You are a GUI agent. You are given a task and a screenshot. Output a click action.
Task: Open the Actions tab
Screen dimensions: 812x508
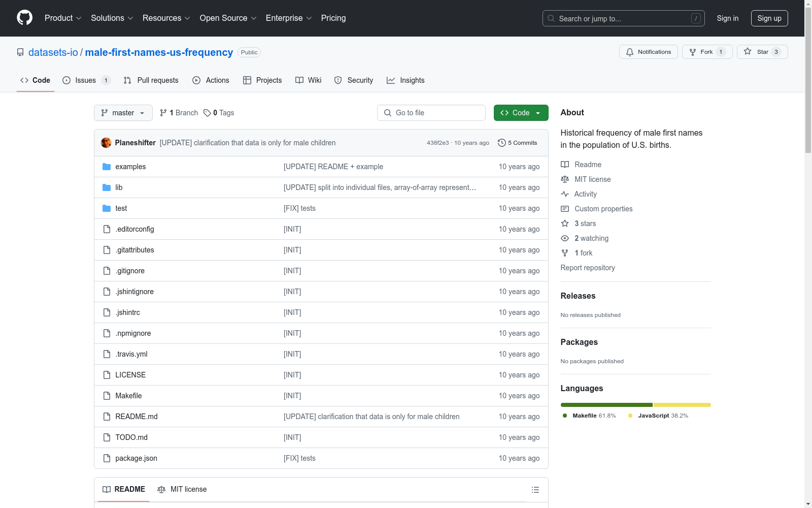tap(211, 80)
